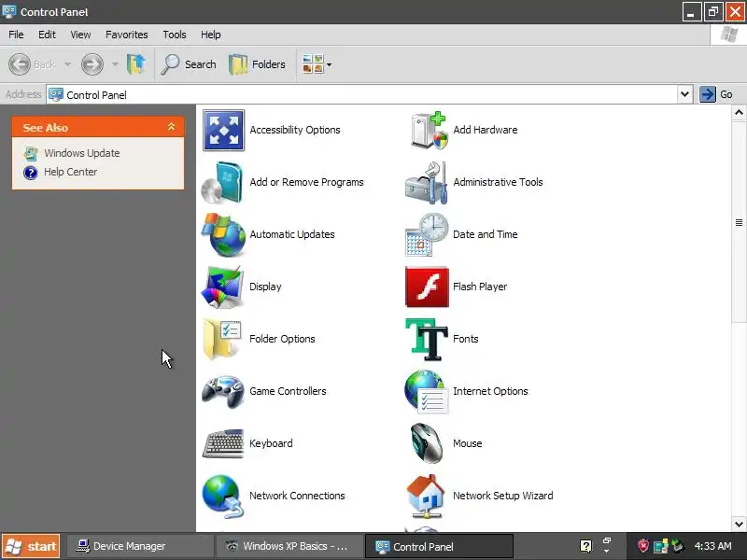The width and height of the screenshot is (747, 560).
Task: Open the File menu
Action: (x=16, y=35)
